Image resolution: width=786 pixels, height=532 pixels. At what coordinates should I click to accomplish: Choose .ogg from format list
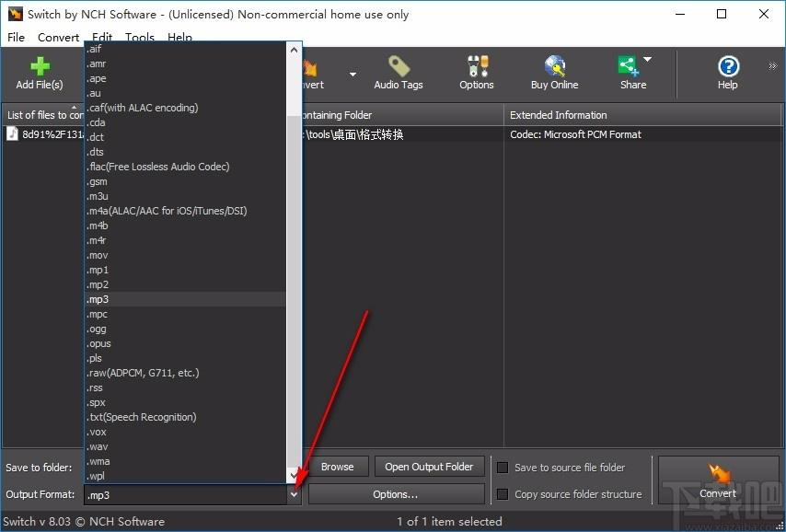coord(184,329)
